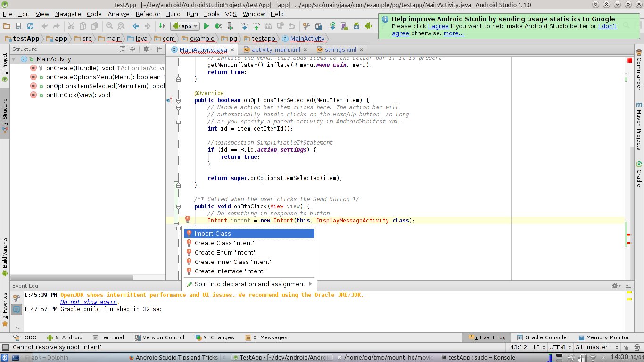This screenshot has width=644, height=362.
Task: Toggle the Build Variants side tab
Action: pyautogui.click(x=5, y=256)
